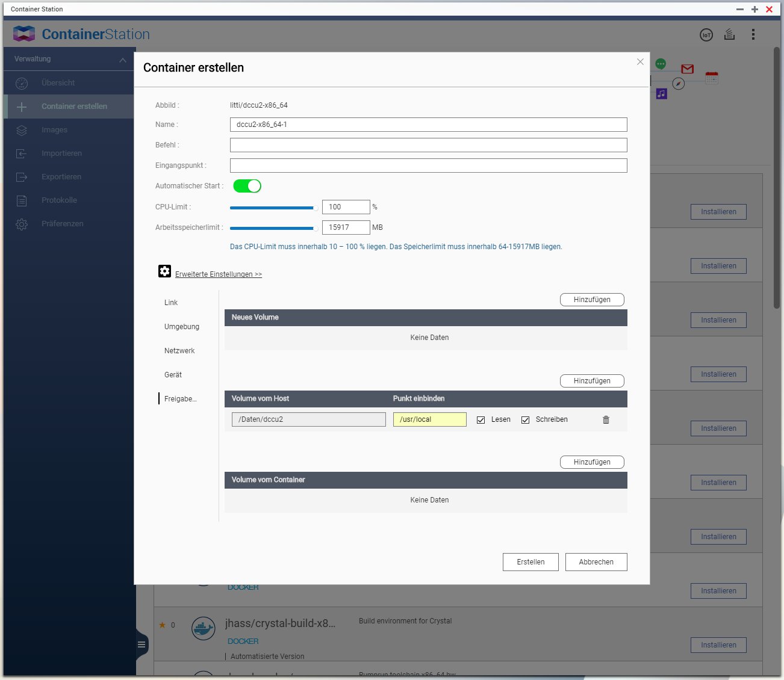This screenshot has height=680, width=784.
Task: Click the Protokolle document icon
Action: click(22, 200)
